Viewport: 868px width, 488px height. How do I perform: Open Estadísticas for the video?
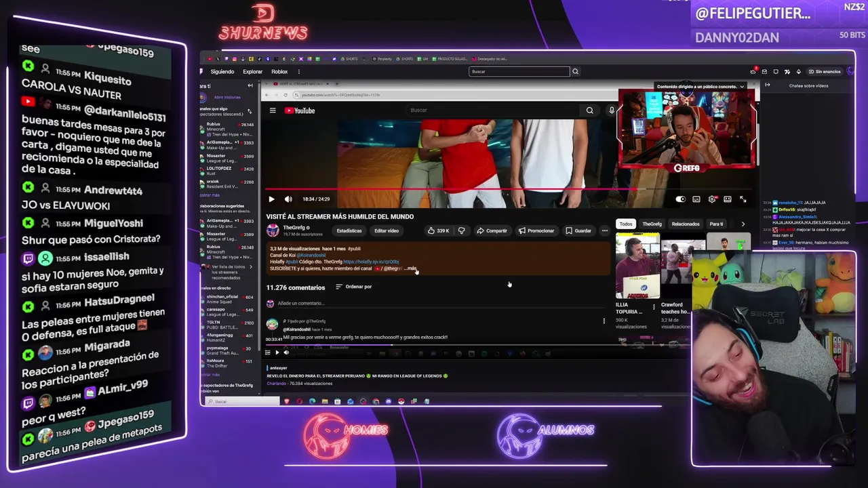click(x=349, y=231)
